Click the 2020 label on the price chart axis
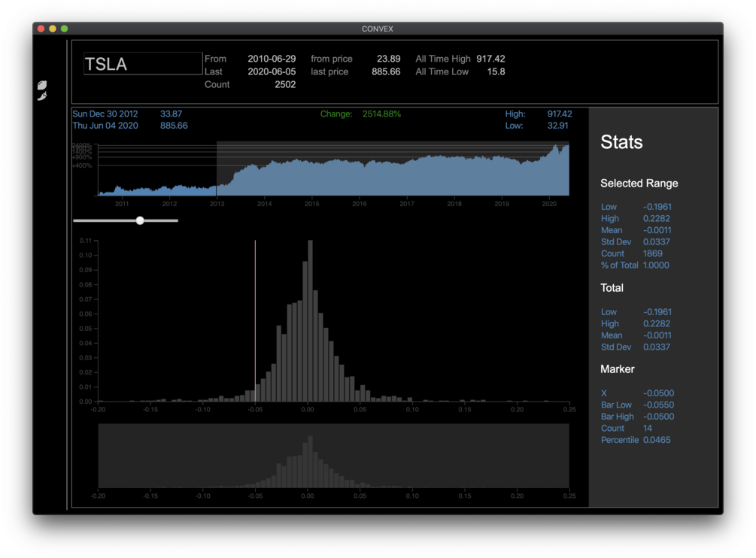Screen dimensions: 756x558 [549, 204]
